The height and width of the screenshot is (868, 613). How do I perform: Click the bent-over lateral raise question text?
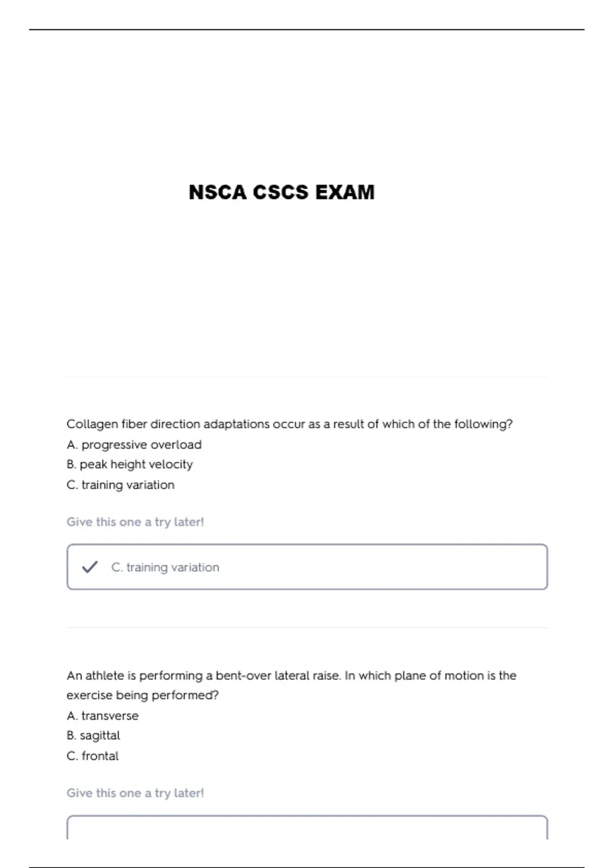pyautogui.click(x=291, y=685)
